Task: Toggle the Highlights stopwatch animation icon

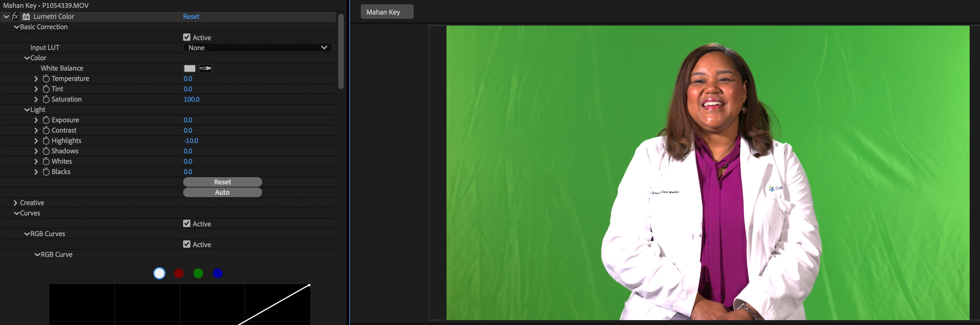Action: (46, 141)
